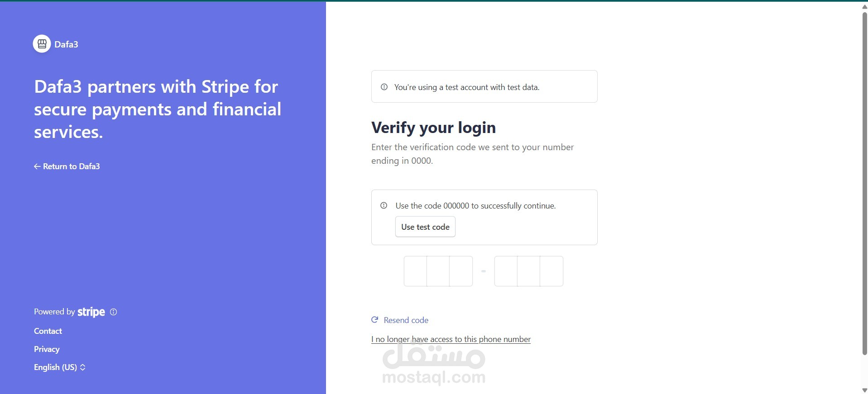Viewport: 868px width, 394px height.
Task: Focus the third verification code digit box
Action: 461,271
